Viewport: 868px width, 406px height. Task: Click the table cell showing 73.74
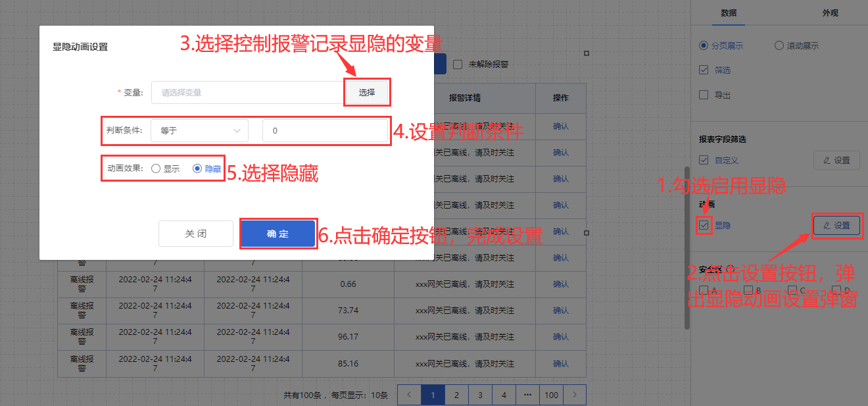349,311
